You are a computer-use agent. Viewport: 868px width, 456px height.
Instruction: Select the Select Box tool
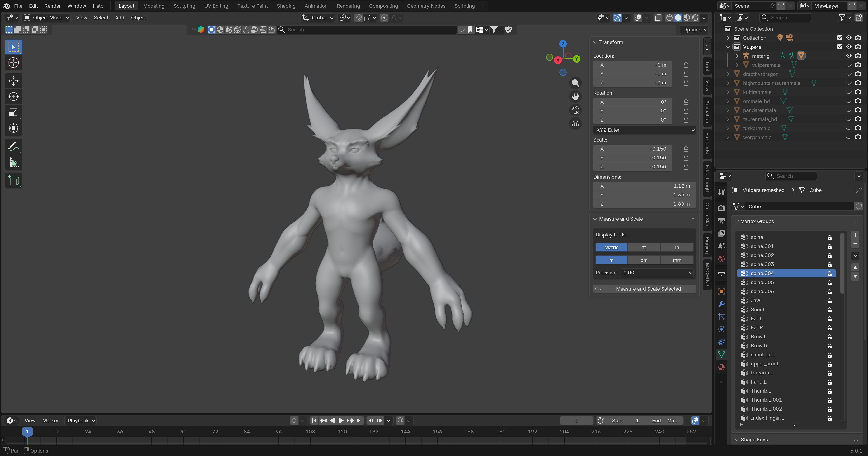click(14, 47)
